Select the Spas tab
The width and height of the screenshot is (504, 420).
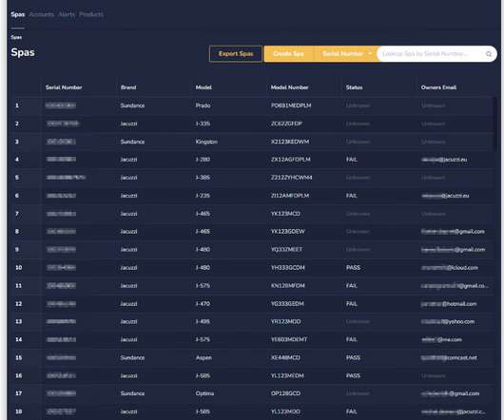18,14
